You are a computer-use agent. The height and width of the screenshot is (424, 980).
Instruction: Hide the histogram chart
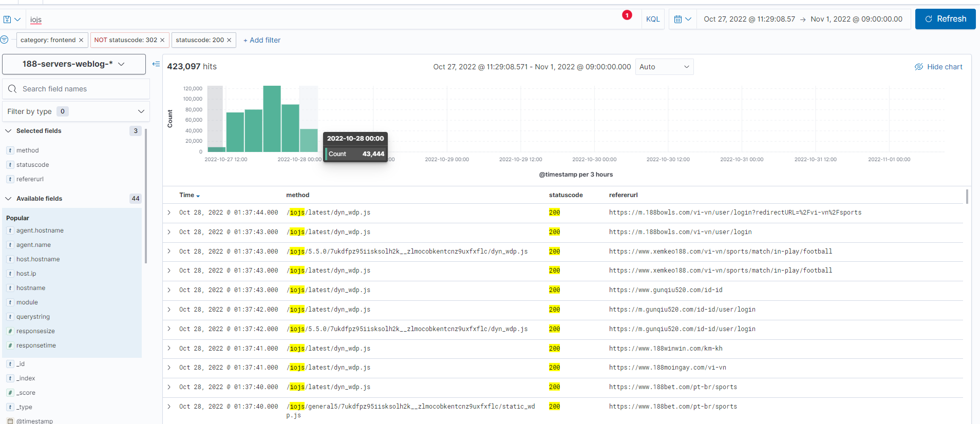coord(938,67)
